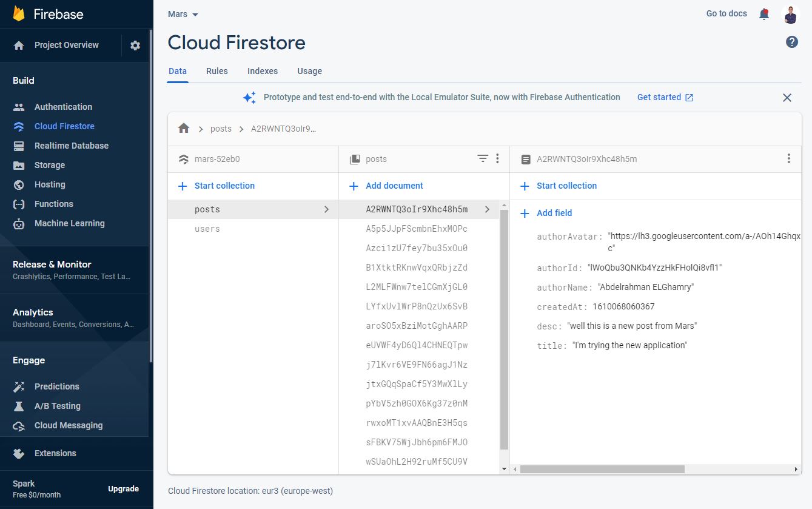This screenshot has height=509, width=812.
Task: Expand the A2RWNTQ3oIr9Xhc48h5m document chevron
Action: coord(487,209)
